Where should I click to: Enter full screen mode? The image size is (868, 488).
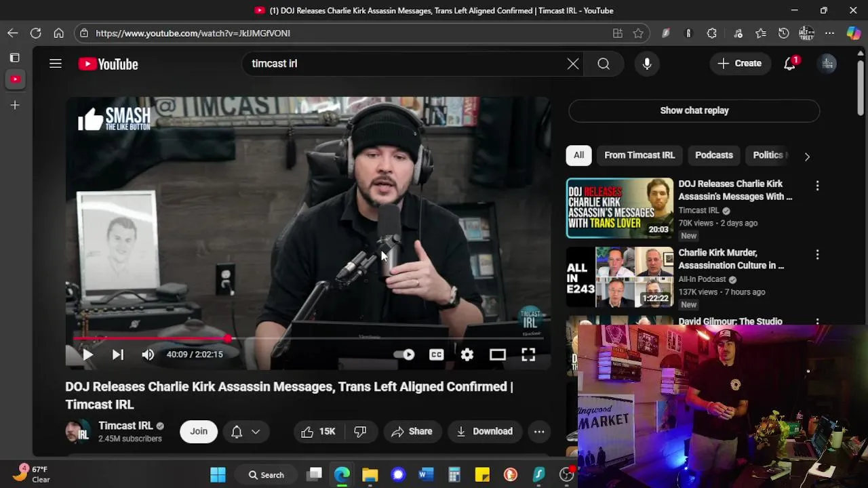tap(528, 354)
